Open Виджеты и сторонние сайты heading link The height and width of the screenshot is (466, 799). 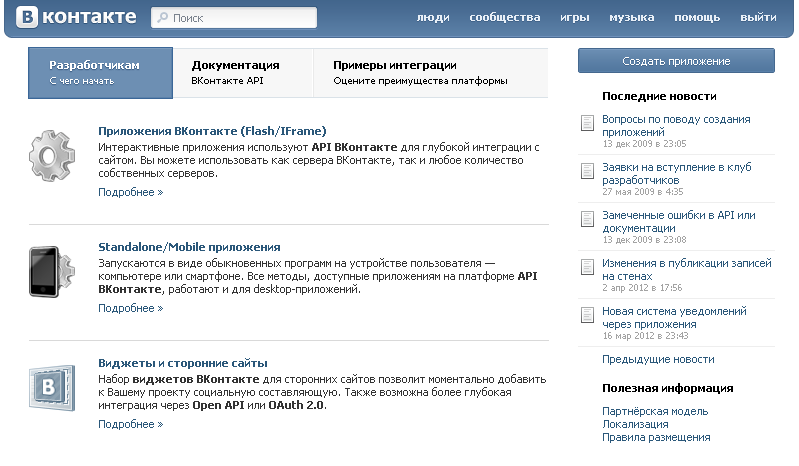[x=182, y=363]
